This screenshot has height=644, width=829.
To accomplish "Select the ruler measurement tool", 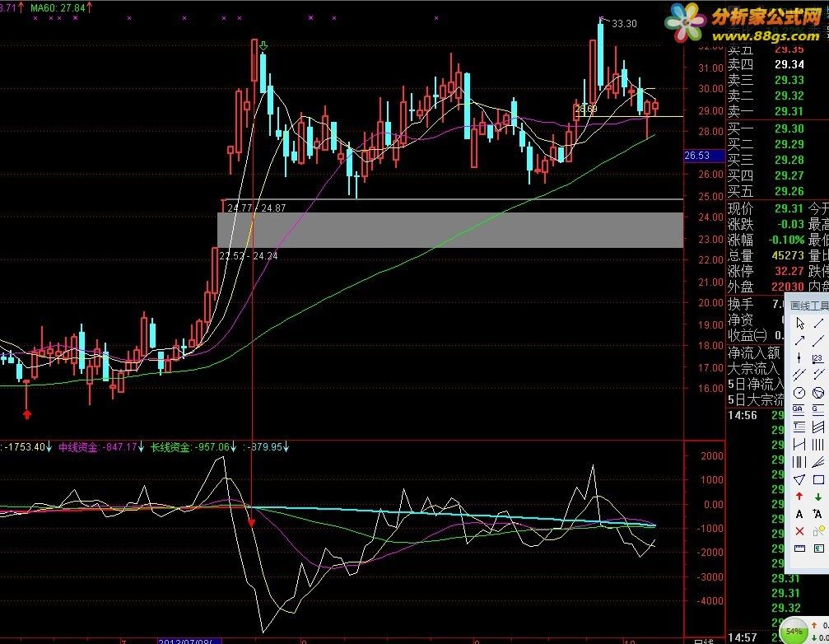I will coord(800,548).
